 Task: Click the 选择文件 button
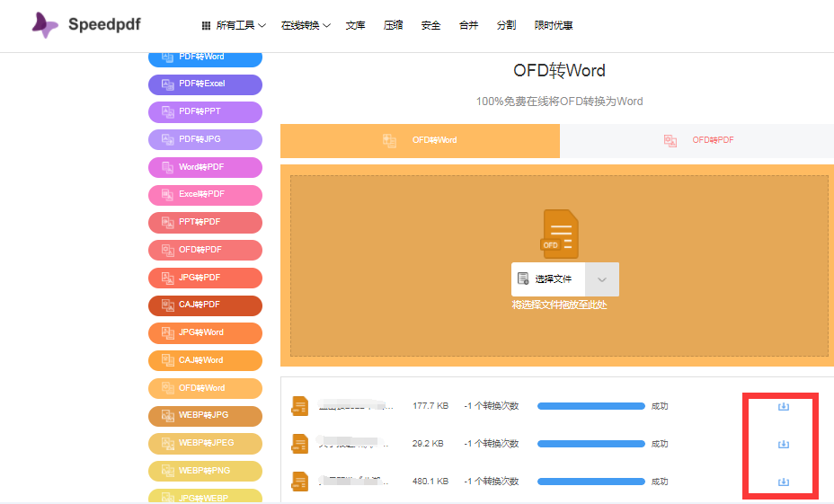[x=548, y=279]
